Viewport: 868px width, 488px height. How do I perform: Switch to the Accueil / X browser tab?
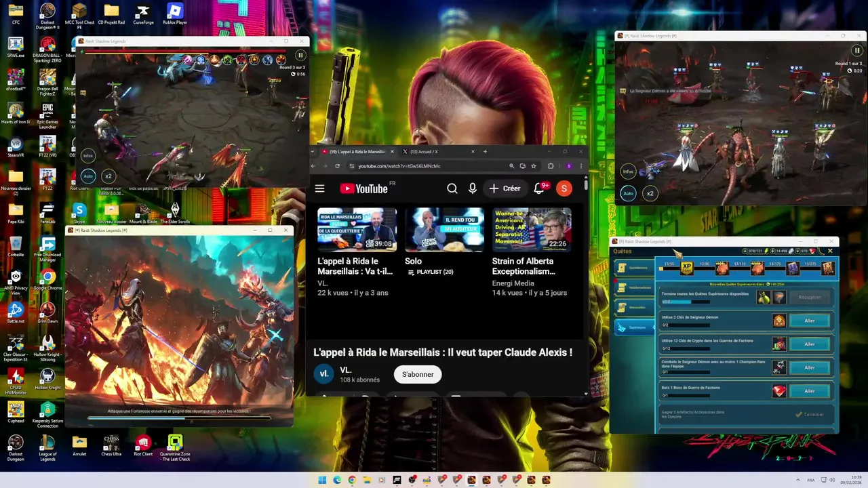pos(439,152)
